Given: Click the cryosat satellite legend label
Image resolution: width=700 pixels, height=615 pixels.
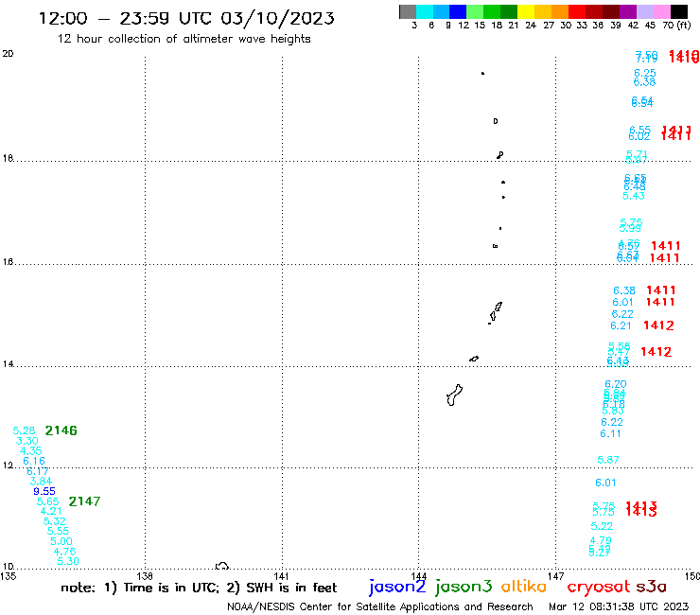Looking at the screenshot, I should (x=599, y=587).
